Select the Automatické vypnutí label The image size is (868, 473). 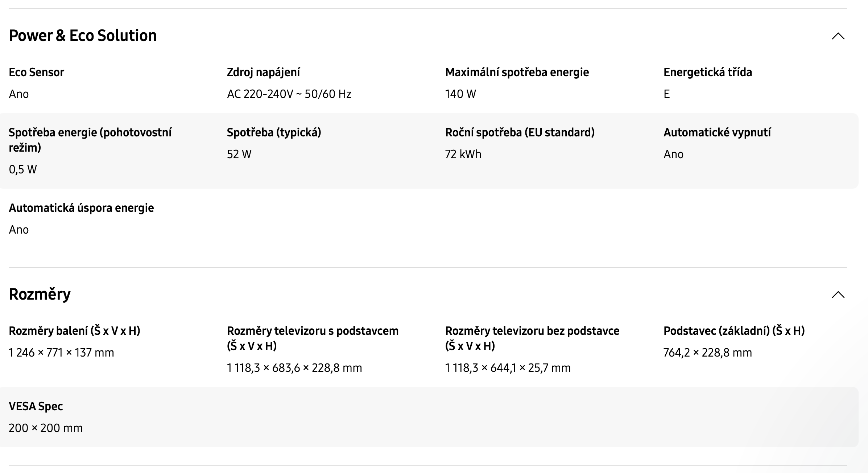click(717, 132)
